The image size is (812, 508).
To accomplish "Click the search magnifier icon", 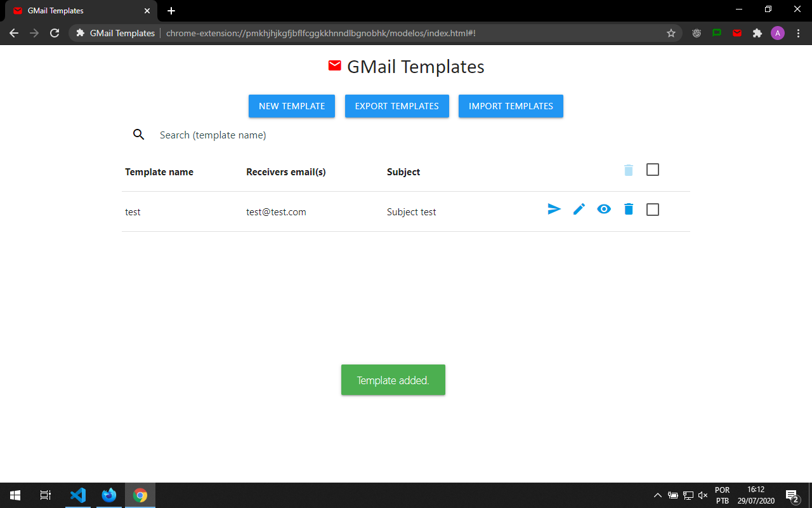I will [138, 135].
